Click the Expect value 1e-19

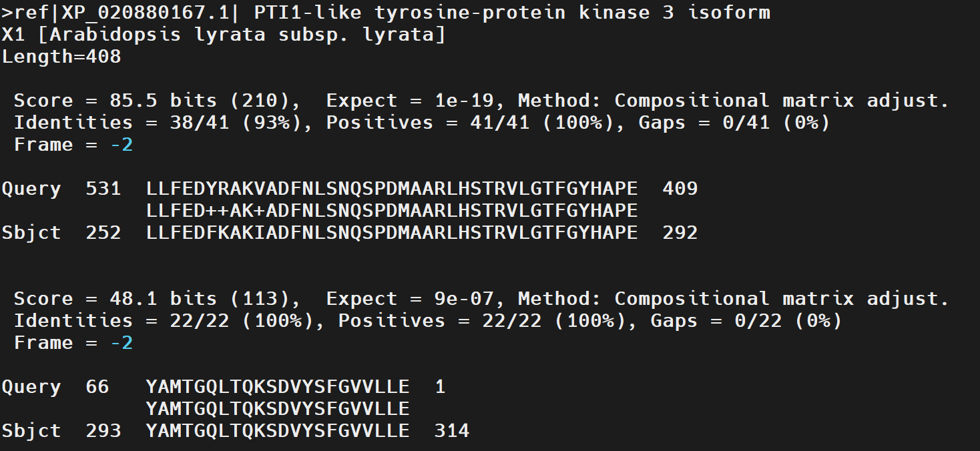click(x=465, y=101)
